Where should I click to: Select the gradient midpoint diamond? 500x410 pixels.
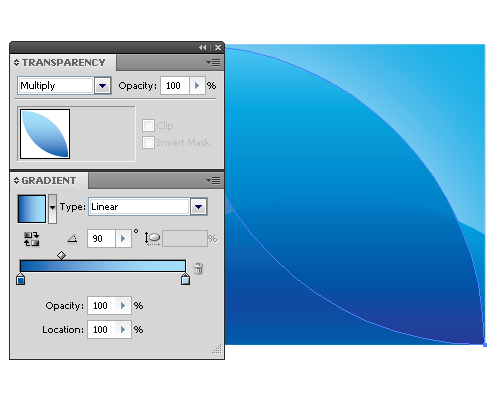(x=61, y=256)
